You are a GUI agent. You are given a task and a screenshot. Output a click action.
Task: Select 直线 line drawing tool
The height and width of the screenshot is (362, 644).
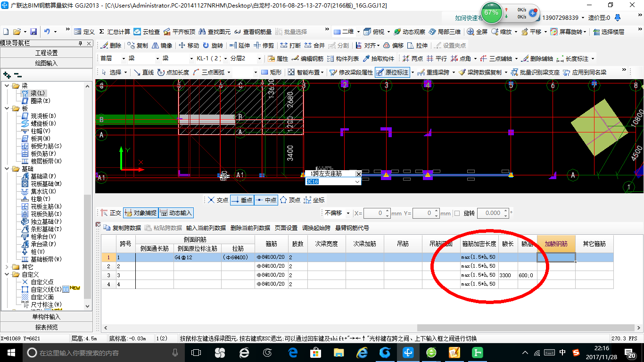[x=144, y=72]
